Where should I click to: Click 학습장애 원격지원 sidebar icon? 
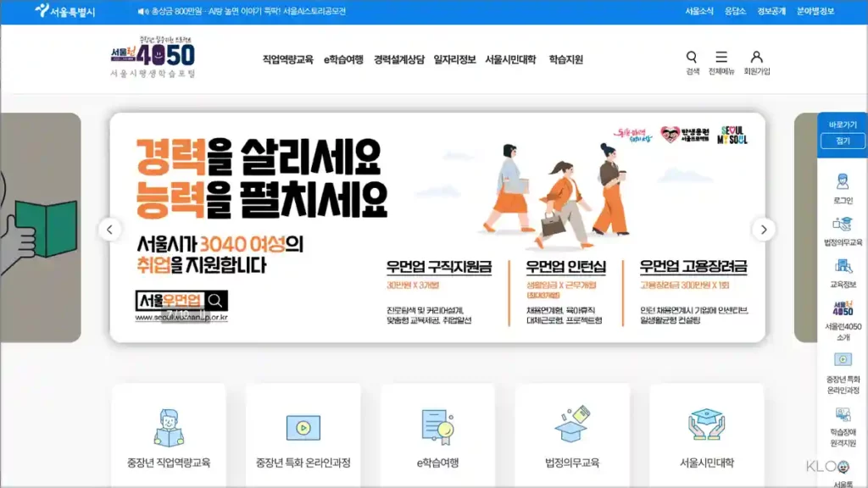[x=843, y=413]
